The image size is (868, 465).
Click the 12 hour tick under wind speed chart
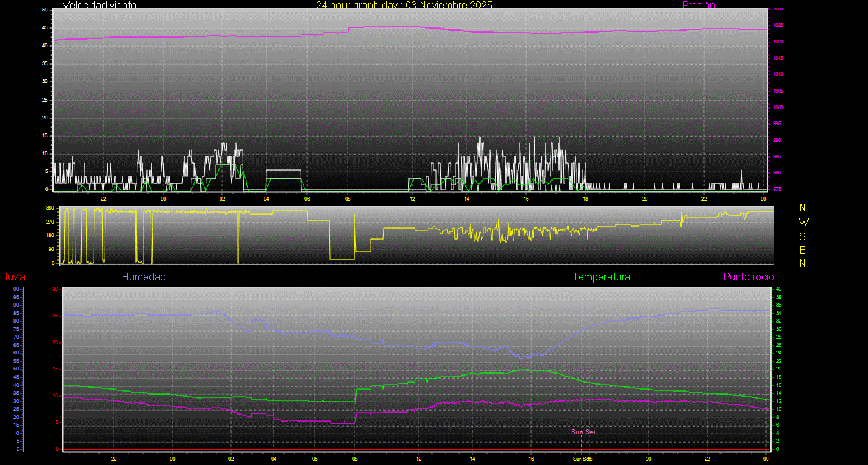(x=412, y=199)
